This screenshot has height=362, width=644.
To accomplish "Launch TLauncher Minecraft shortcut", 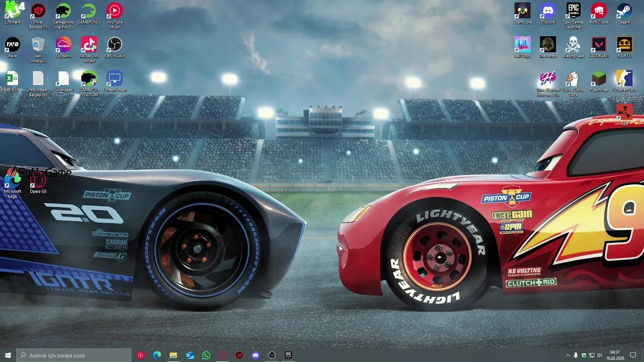I will pyautogui.click(x=599, y=81).
